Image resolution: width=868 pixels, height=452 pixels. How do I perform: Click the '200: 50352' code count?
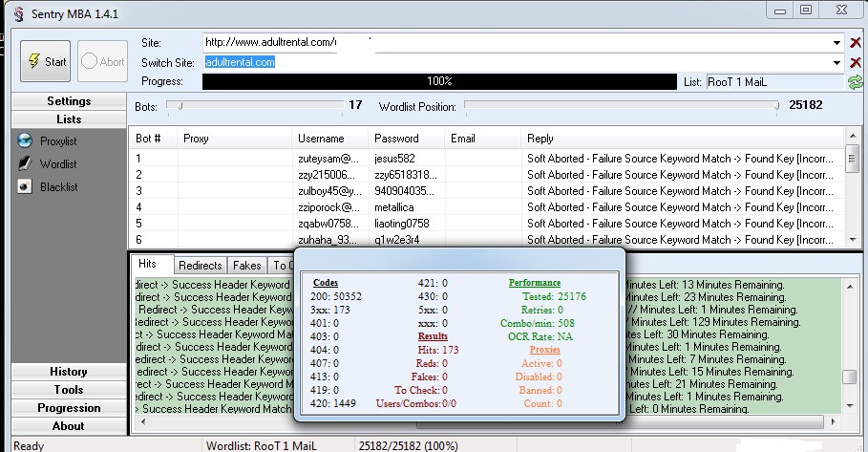[336, 296]
